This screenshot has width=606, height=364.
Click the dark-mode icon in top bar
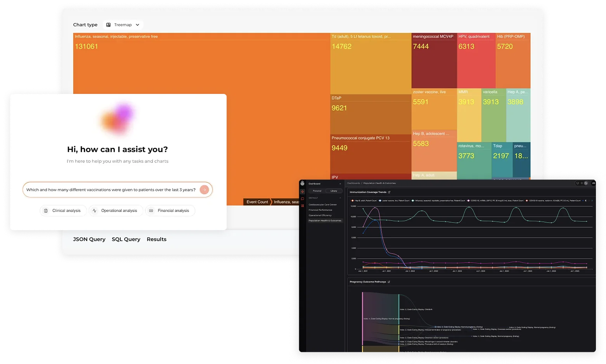point(586,183)
